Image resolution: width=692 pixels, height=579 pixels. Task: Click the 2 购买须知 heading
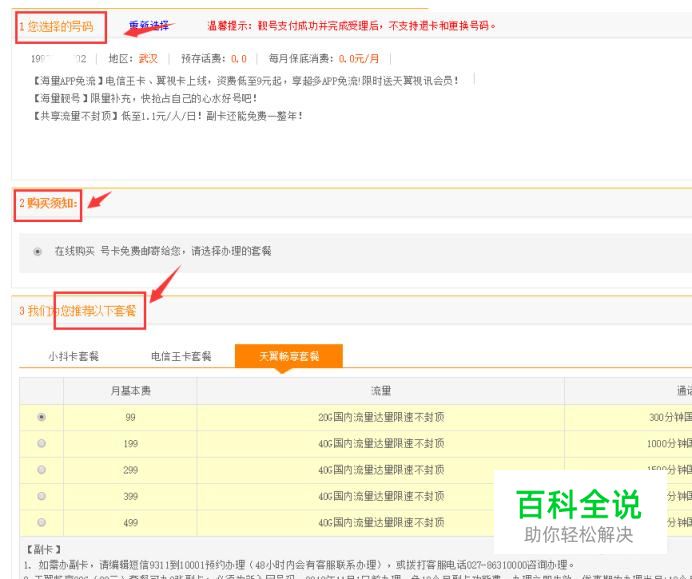pos(48,203)
